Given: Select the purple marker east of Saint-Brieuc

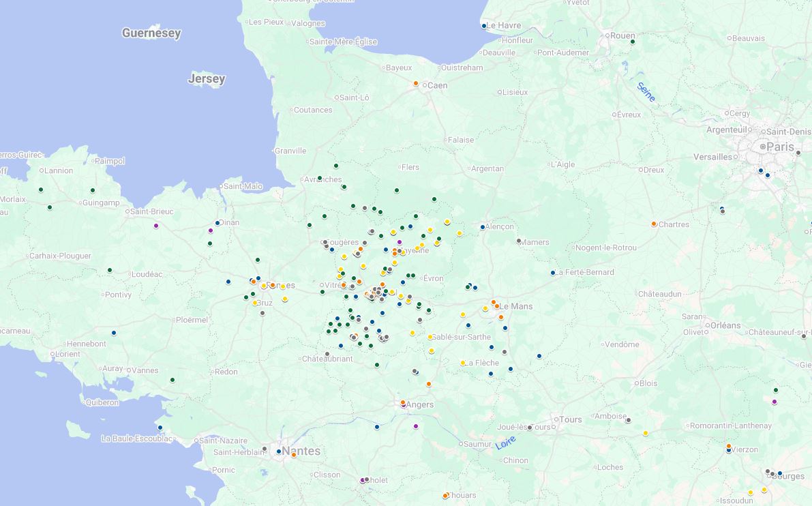Looking at the screenshot, I should coord(156,226).
